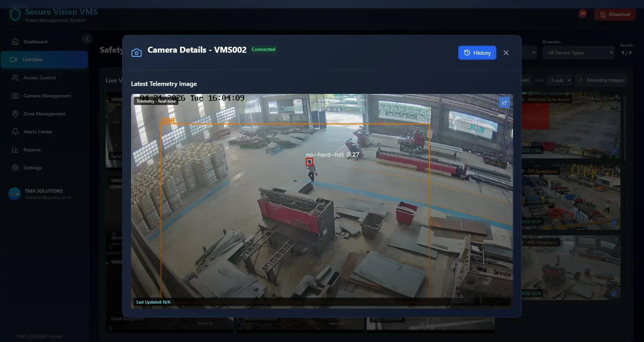Click the Secure Vision VMS shield logo

15,15
